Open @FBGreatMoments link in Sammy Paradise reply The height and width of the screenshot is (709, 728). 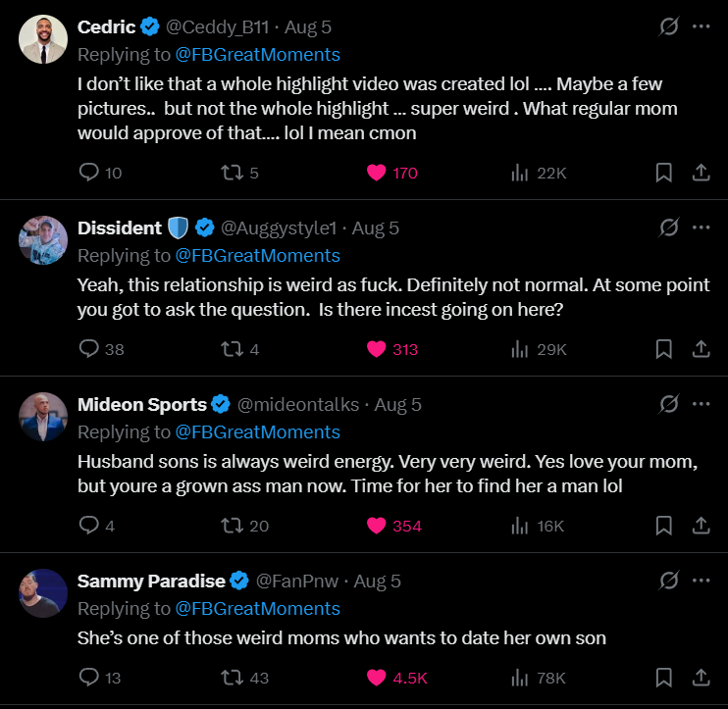pyautogui.click(x=257, y=608)
